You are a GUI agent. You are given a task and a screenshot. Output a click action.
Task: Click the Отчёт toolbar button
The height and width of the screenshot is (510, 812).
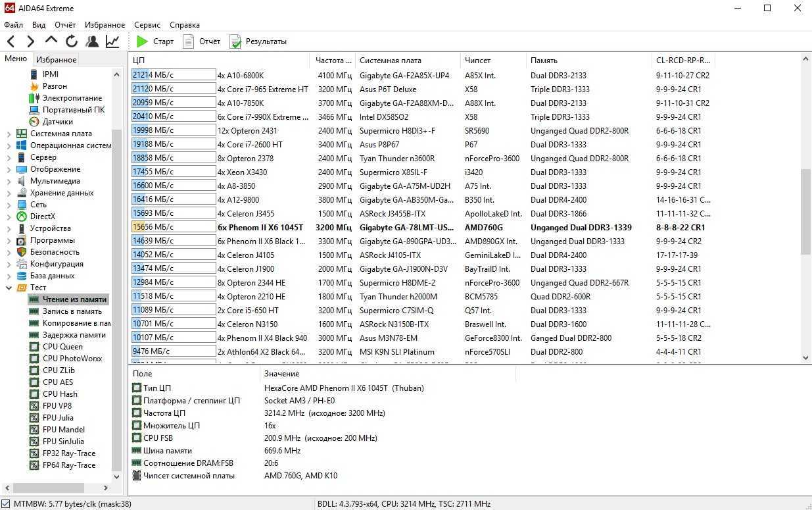click(202, 41)
